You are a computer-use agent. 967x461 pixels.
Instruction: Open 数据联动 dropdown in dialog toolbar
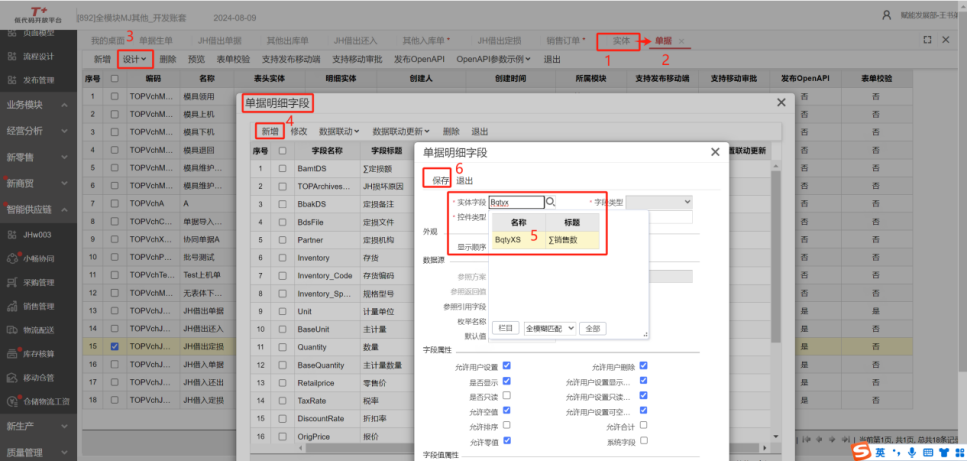(339, 131)
